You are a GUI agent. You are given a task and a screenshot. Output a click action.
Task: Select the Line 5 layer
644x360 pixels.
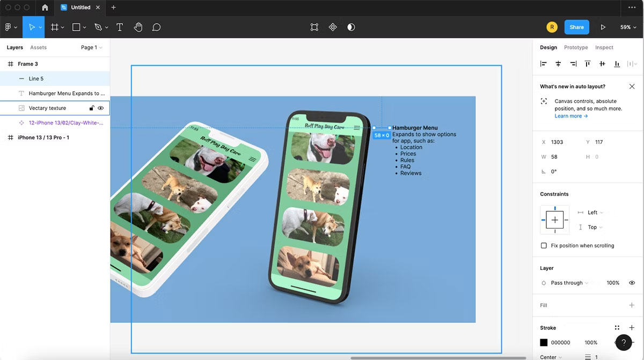coord(55,78)
